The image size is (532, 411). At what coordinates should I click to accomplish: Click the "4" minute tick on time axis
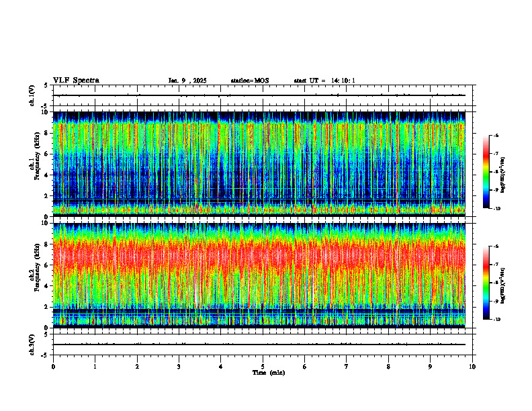click(221, 367)
